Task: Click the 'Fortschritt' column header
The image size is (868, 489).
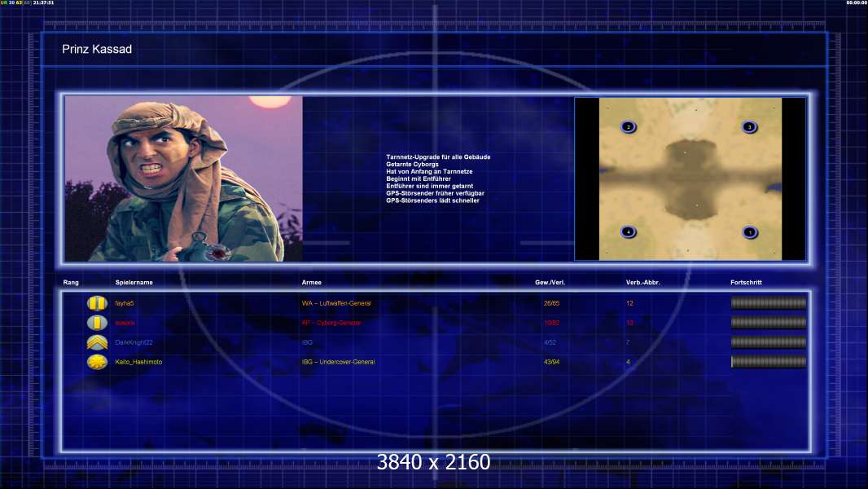Action: pyautogui.click(x=746, y=283)
